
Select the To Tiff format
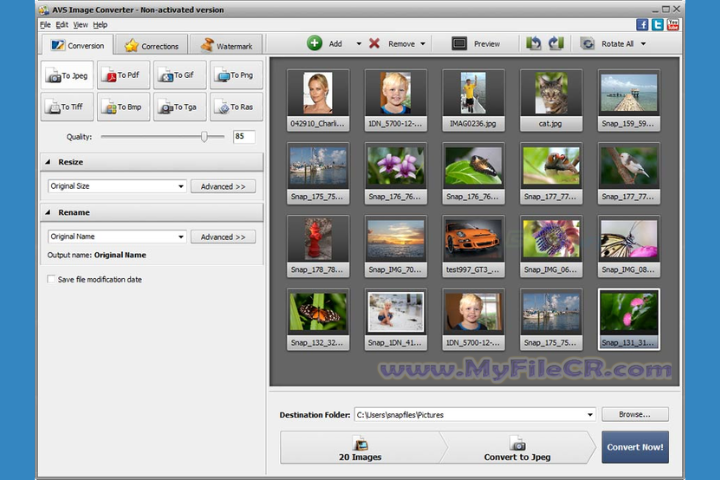point(67,107)
